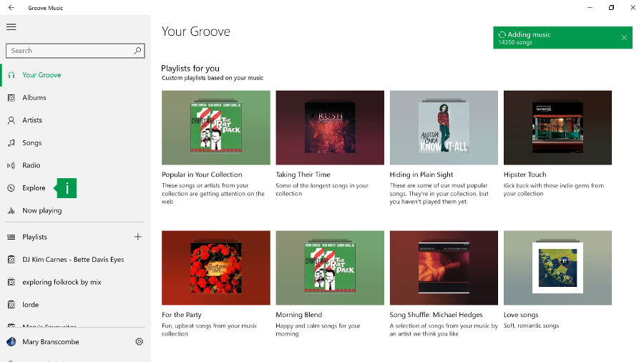Image resolution: width=644 pixels, height=362 pixels.
Task: Click Mary Branscombe profile avatar
Action: (11, 341)
